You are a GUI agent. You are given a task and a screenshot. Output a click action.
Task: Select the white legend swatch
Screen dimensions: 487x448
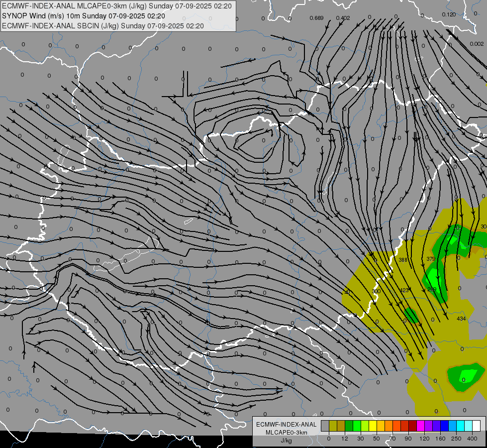477,426
